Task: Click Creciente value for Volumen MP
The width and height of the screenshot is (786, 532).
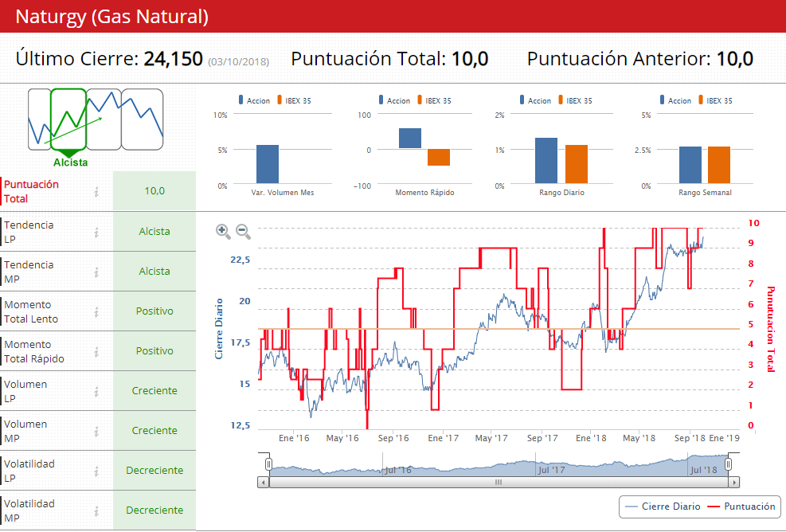Action: click(x=154, y=431)
